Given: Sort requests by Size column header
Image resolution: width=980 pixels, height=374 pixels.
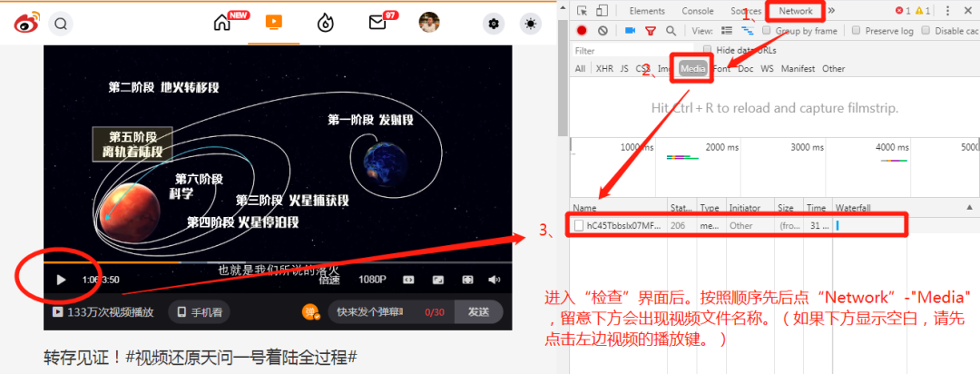Looking at the screenshot, I should [789, 207].
